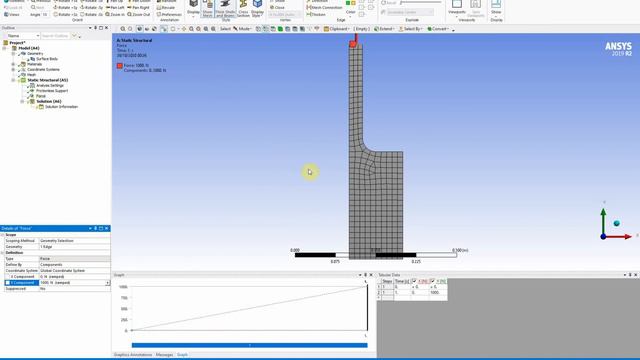Viewport: 640px width, 360px height.
Task: Select Solution Information in the outline
Action: point(61,107)
